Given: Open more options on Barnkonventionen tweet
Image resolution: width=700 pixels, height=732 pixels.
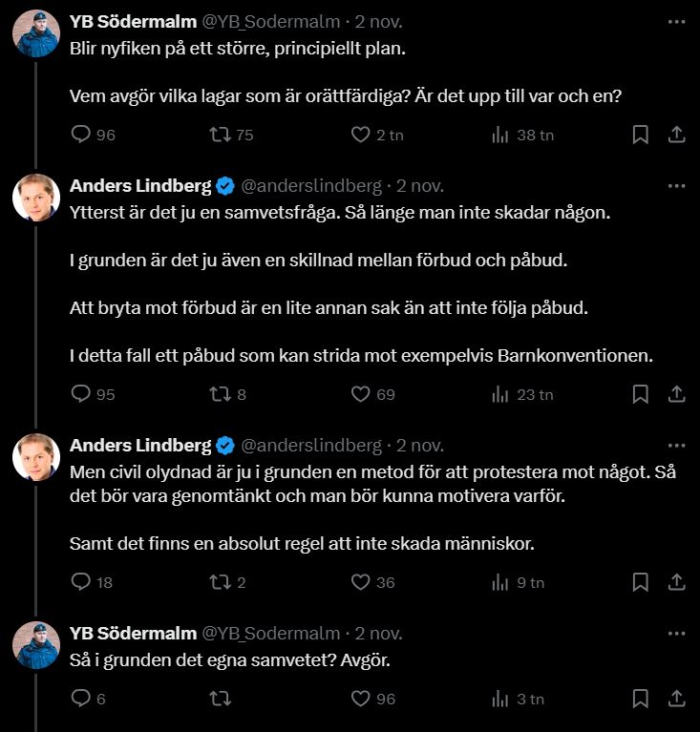Looking at the screenshot, I should pos(676,185).
